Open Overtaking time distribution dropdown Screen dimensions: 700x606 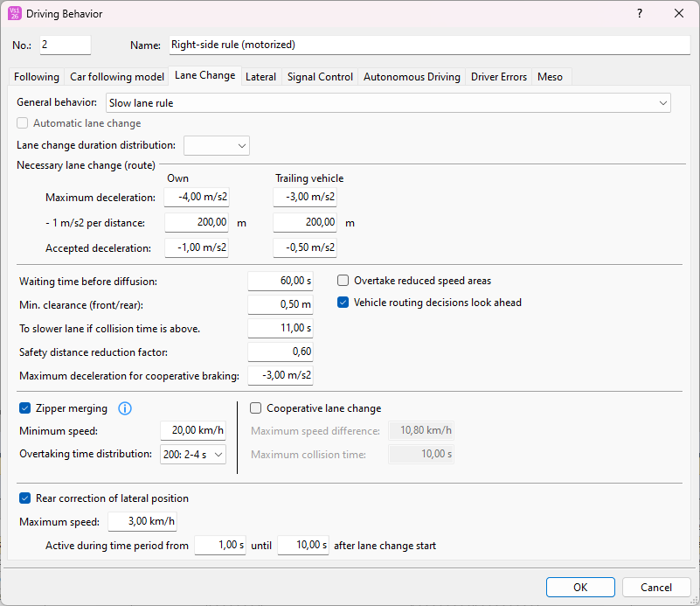(x=193, y=454)
